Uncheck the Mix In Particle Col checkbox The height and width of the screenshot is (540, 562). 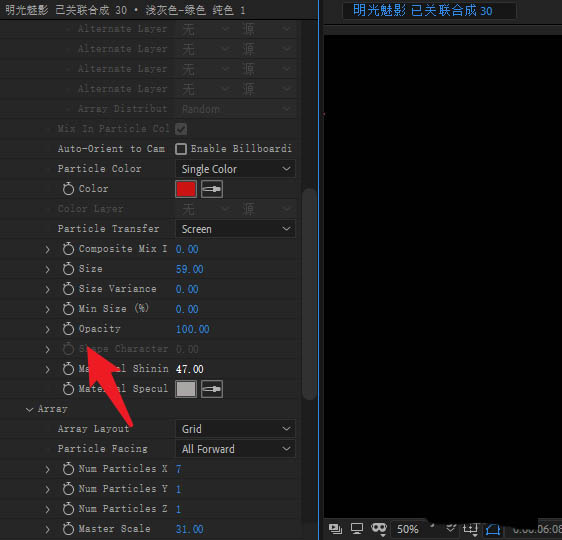[181, 129]
